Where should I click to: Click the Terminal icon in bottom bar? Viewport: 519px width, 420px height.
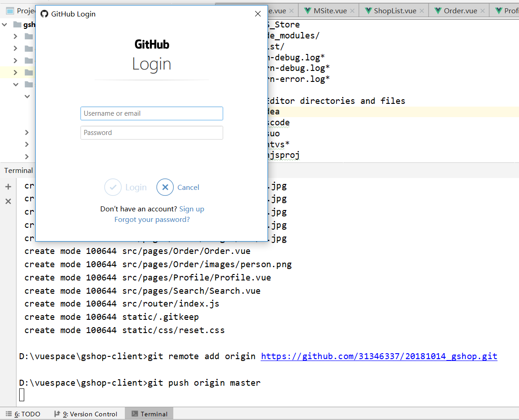click(x=135, y=414)
